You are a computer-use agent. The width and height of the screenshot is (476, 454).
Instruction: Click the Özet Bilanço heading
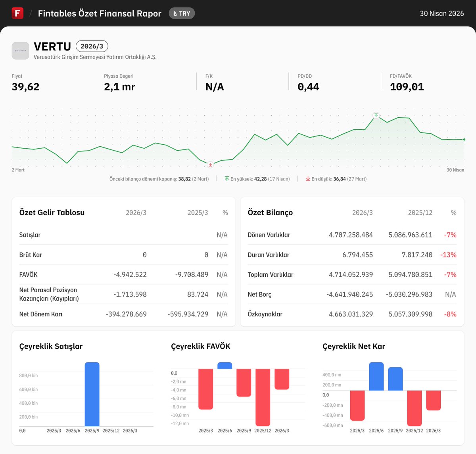[270, 213]
